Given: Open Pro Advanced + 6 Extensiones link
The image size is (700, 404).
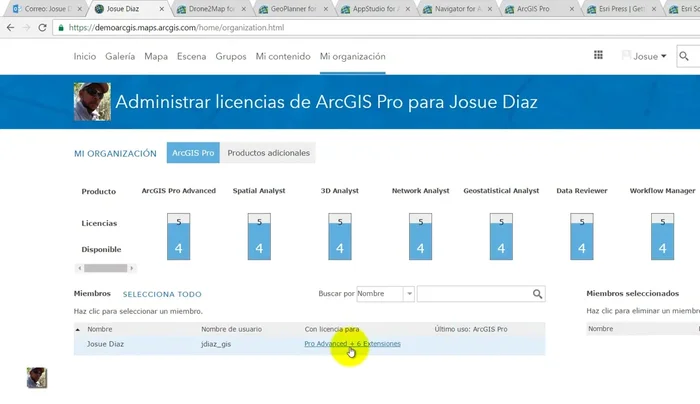Looking at the screenshot, I should (x=352, y=344).
